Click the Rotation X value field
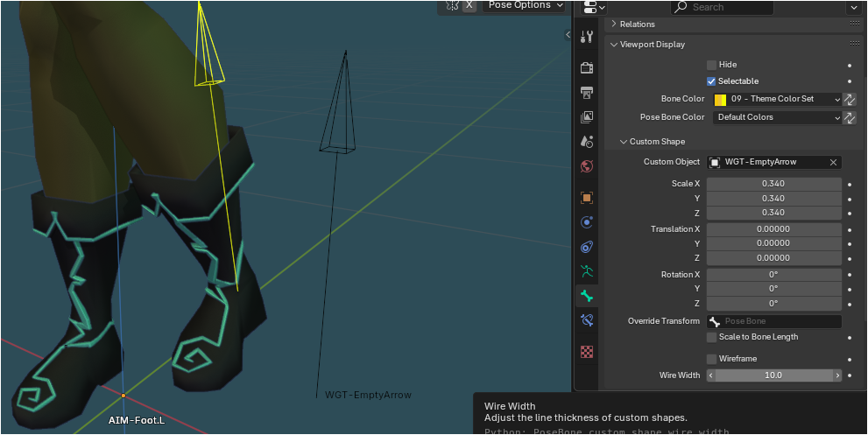868x435 pixels. (774, 275)
